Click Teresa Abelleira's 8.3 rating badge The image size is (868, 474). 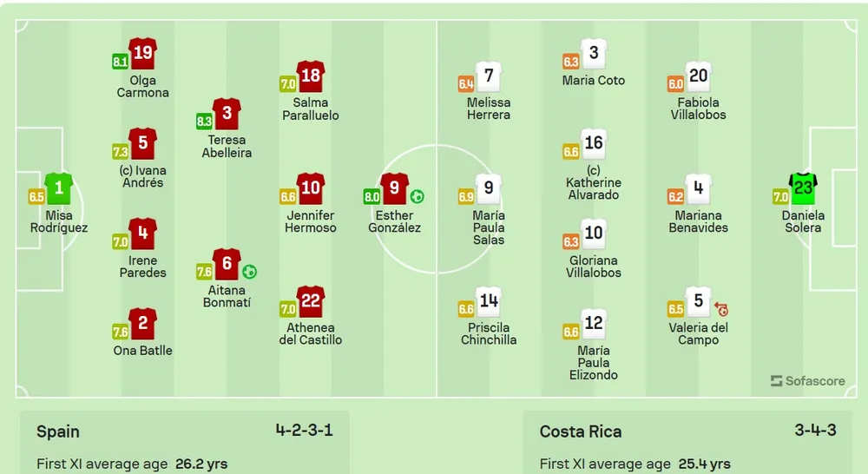[x=205, y=122]
